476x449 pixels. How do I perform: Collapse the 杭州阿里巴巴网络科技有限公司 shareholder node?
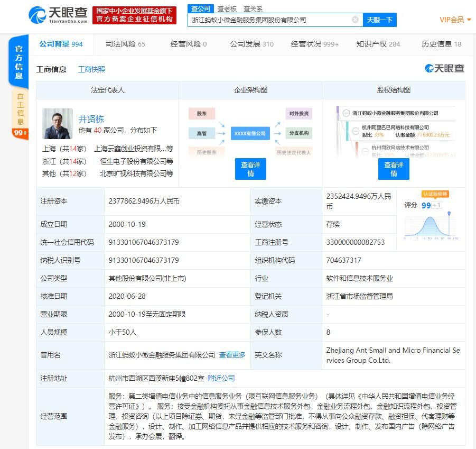point(356,131)
